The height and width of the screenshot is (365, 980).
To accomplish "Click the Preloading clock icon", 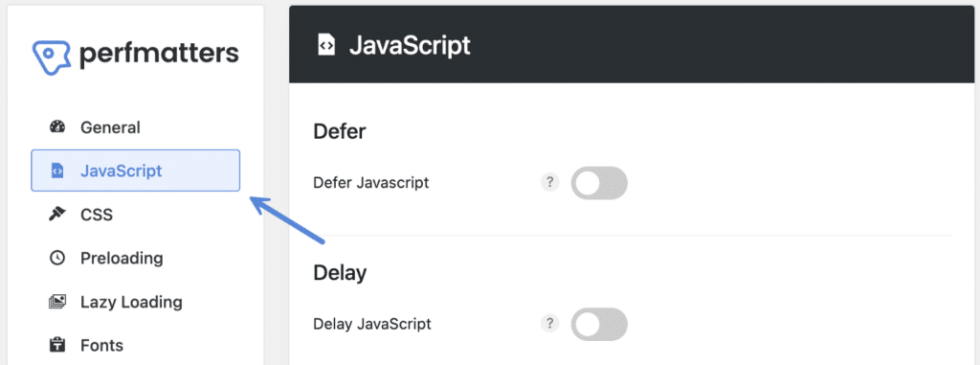I will point(57,258).
